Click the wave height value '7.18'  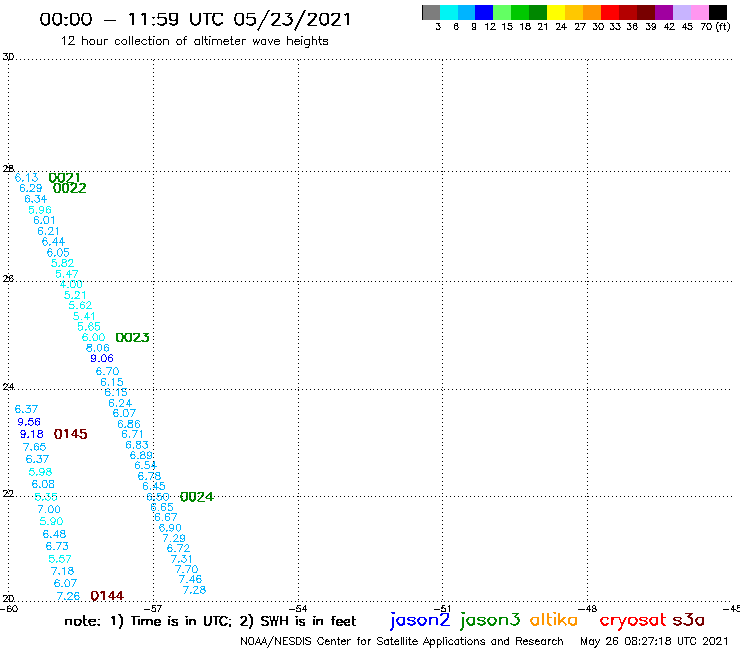click(63, 571)
